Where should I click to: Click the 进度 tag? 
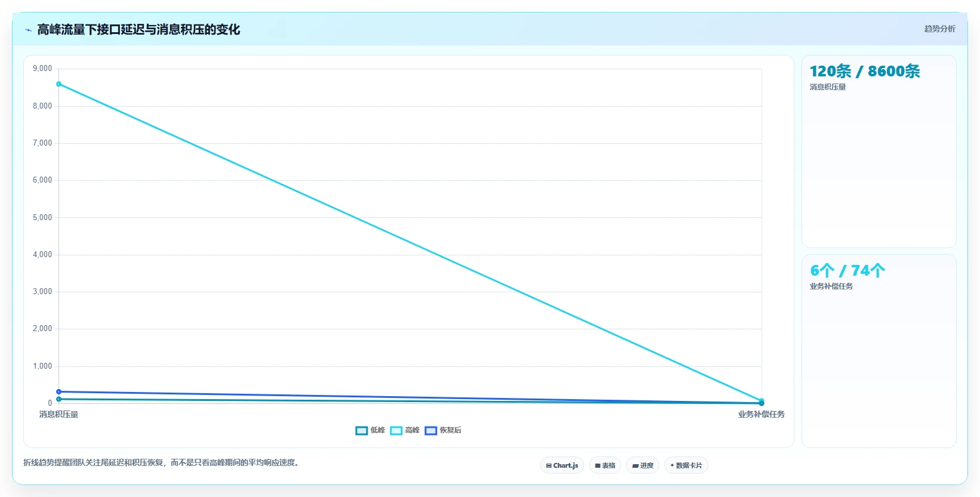pos(643,465)
